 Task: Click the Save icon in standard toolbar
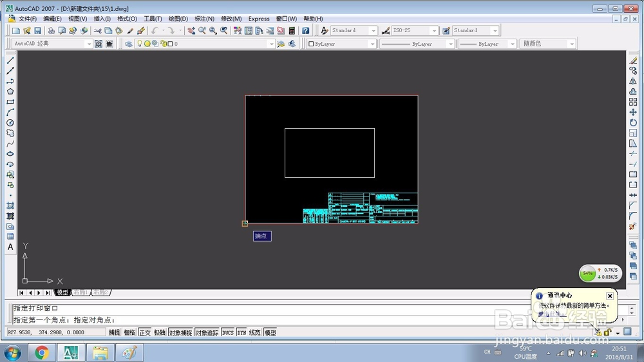(x=38, y=30)
